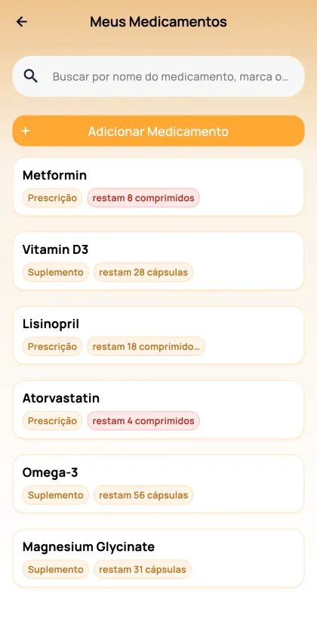Select the Prescrição tag under Metformin
317x644 pixels.
52,198
